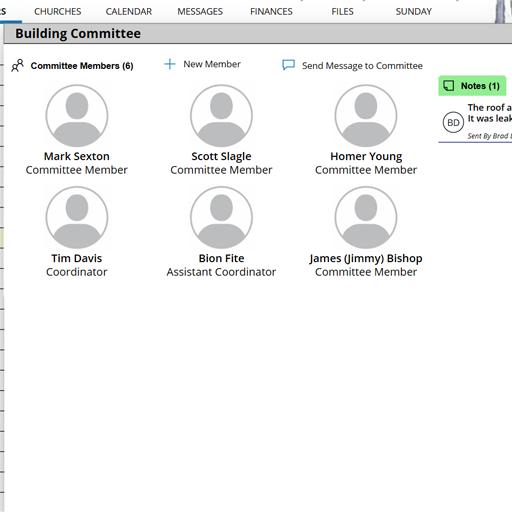Select Mark Sexton's profile avatar
512x512 pixels.
click(77, 115)
